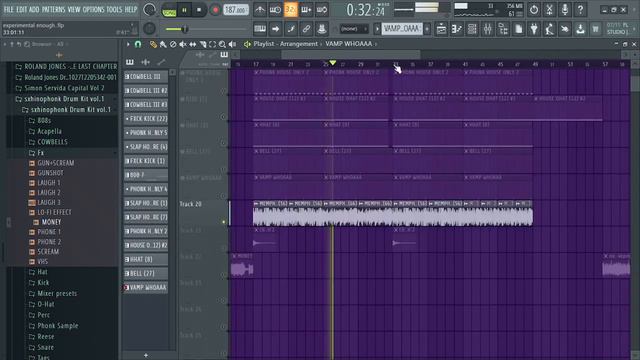The height and width of the screenshot is (360, 640).
Task: Click the playhead marker on timeline
Action: point(333,62)
